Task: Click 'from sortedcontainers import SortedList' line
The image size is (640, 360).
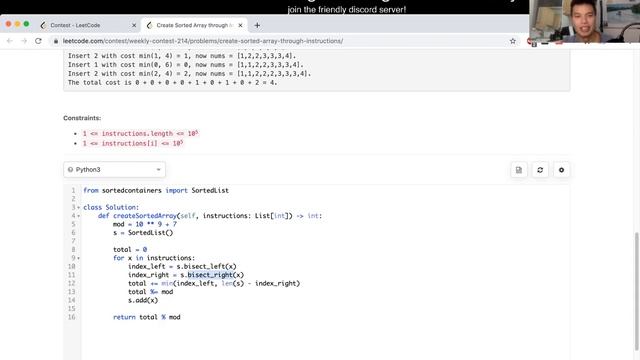Action: [156, 191]
